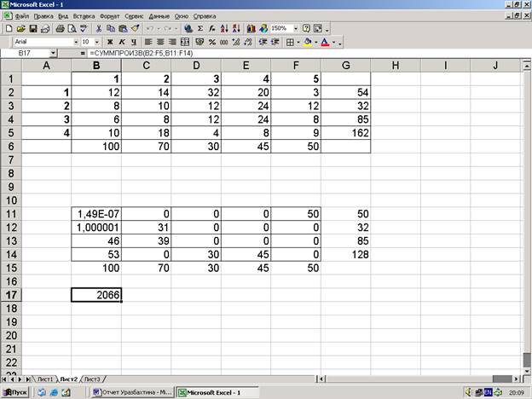Select cell B11 with 1,49E-07
Viewport: 532px width, 399px height.
click(96, 214)
